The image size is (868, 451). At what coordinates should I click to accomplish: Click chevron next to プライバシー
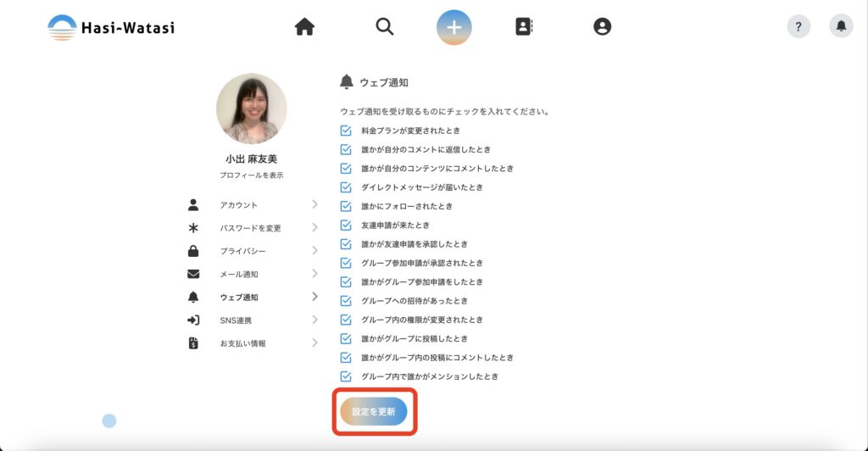coord(314,251)
